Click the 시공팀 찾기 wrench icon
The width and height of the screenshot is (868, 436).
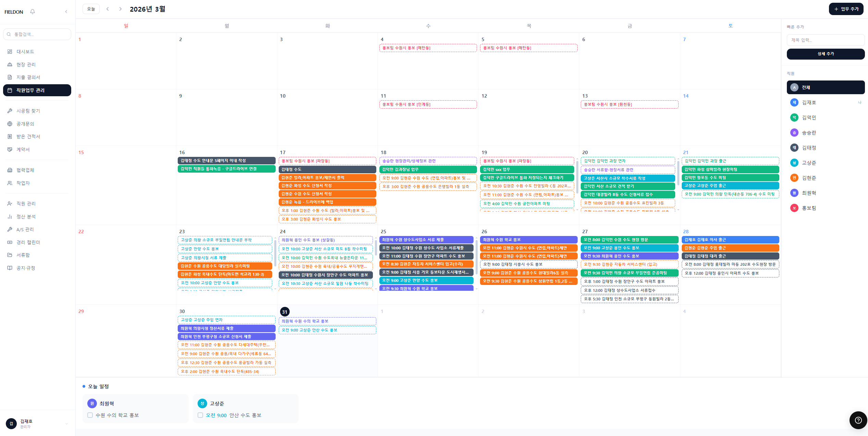click(x=10, y=111)
